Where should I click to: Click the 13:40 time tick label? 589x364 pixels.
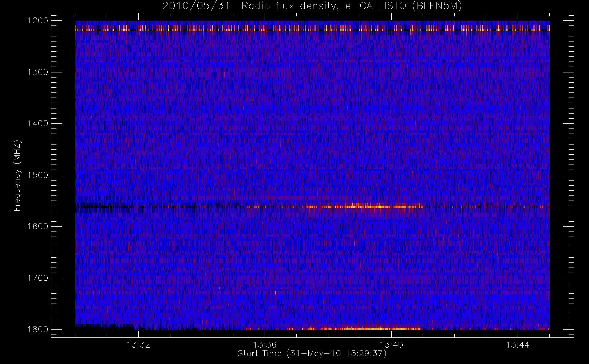click(391, 345)
